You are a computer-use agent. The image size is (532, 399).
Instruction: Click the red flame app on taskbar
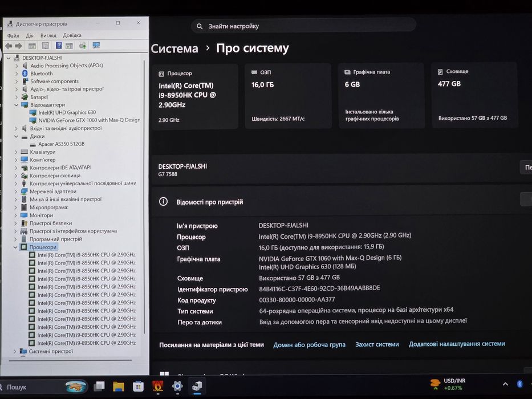(x=157, y=386)
